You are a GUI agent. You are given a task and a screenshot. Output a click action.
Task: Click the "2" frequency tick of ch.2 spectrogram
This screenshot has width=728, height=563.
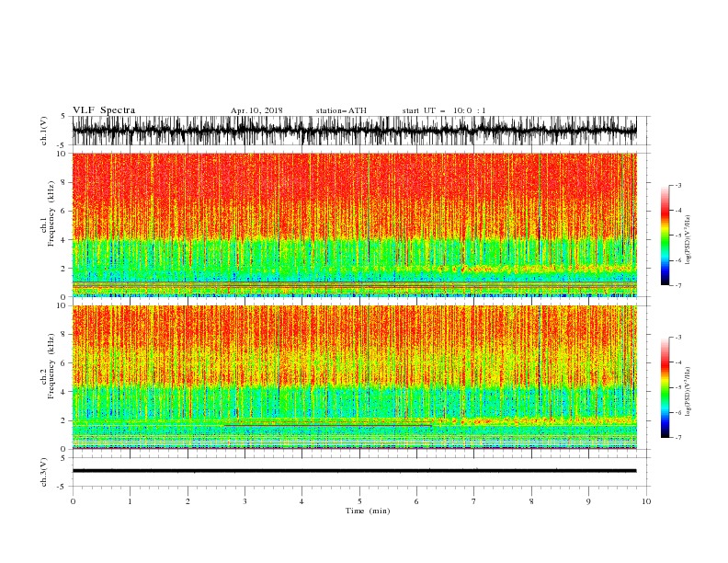point(64,420)
